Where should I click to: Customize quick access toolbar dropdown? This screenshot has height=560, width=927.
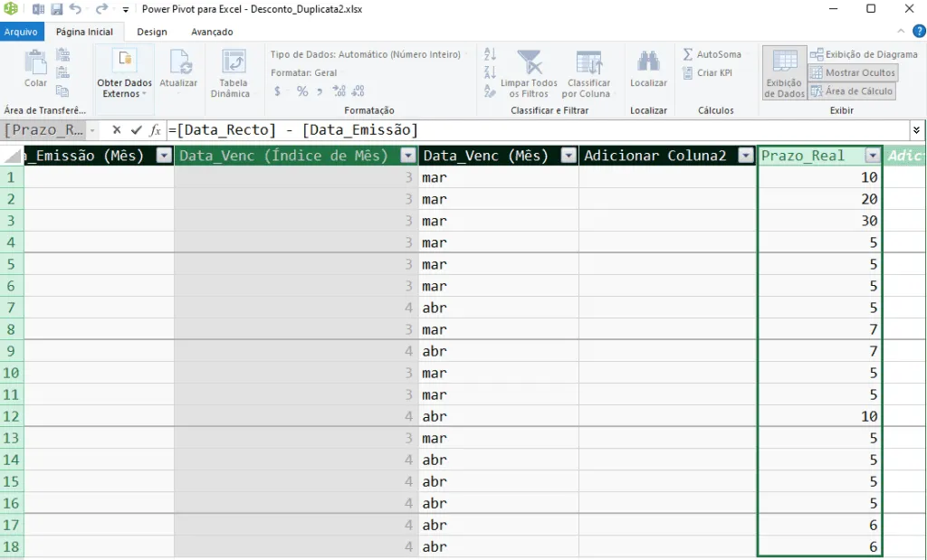[125, 9]
